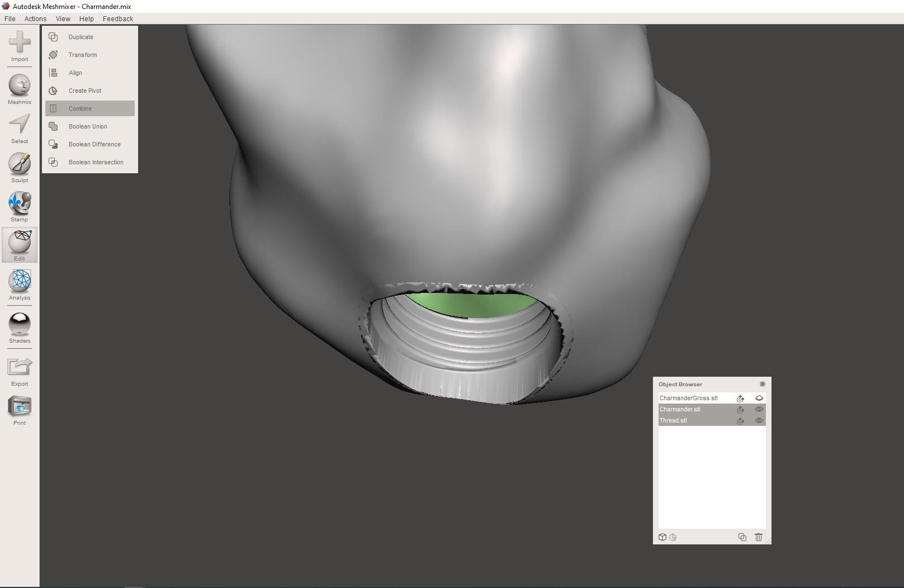Image resolution: width=904 pixels, height=588 pixels.
Task: Apply Boolean Union to selected objects
Action: pyautogui.click(x=90, y=126)
